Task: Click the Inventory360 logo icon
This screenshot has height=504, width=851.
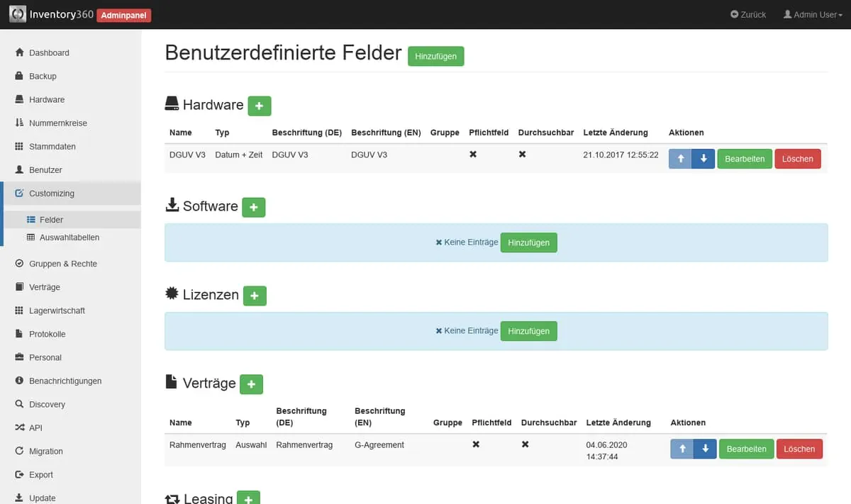Action: tap(18, 14)
